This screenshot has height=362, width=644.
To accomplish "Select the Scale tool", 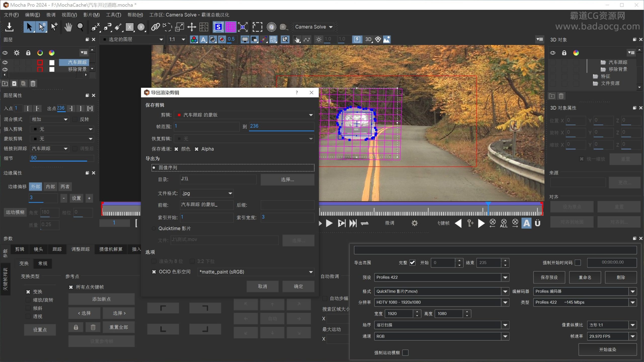I will point(179,27).
